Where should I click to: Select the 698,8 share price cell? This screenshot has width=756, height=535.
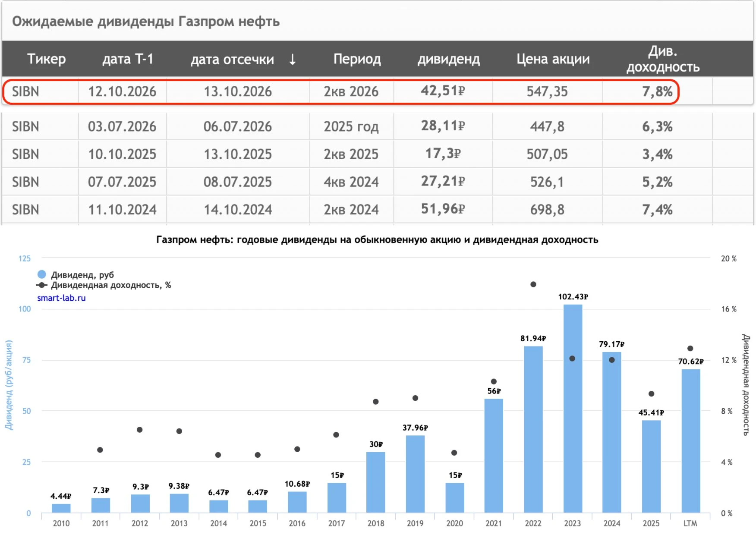[547, 210]
